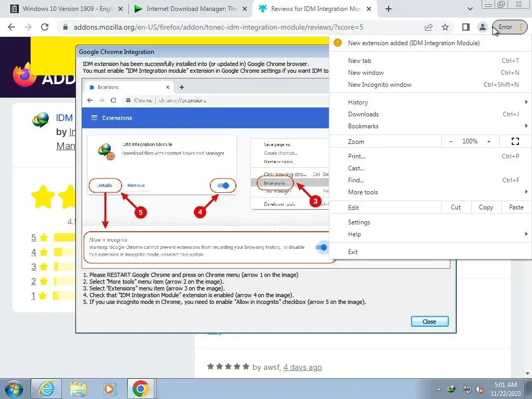This screenshot has width=532, height=399.
Task: Select New Incognito window menu item
Action: pos(430,85)
